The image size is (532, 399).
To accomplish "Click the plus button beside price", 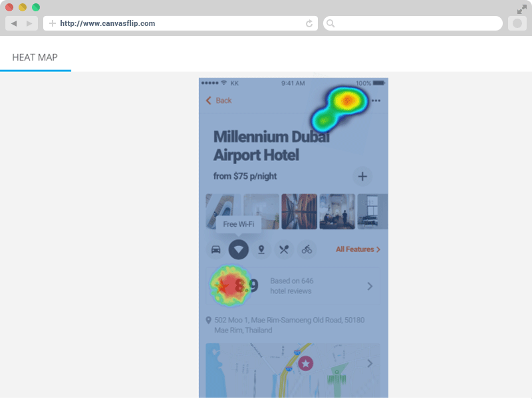I will pyautogui.click(x=362, y=176).
